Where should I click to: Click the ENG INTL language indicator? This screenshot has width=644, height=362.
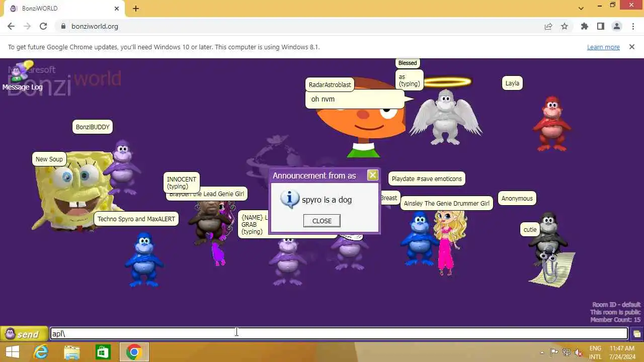[x=595, y=352]
